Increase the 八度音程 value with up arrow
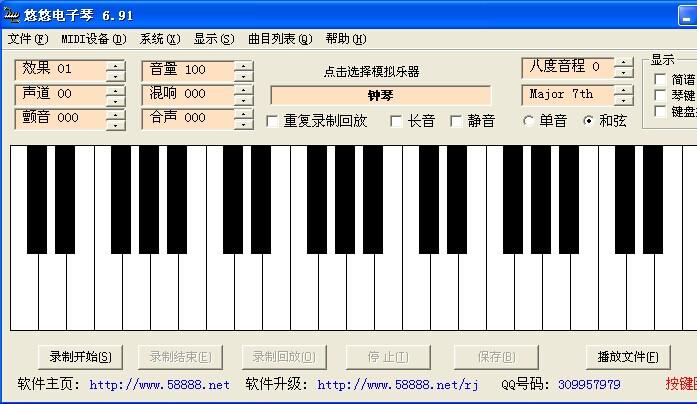Screen dimensions: 697x404 point(624,63)
